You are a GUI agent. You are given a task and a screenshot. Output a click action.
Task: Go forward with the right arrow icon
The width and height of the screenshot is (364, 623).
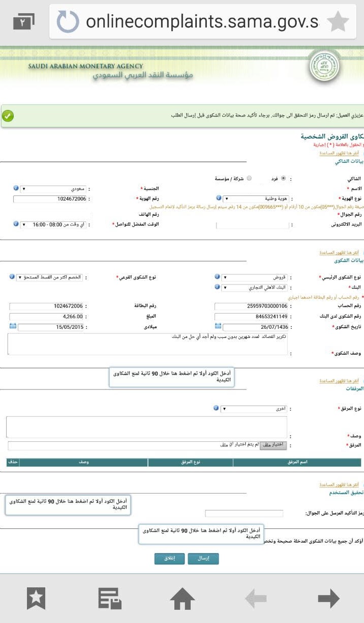pos(328,599)
